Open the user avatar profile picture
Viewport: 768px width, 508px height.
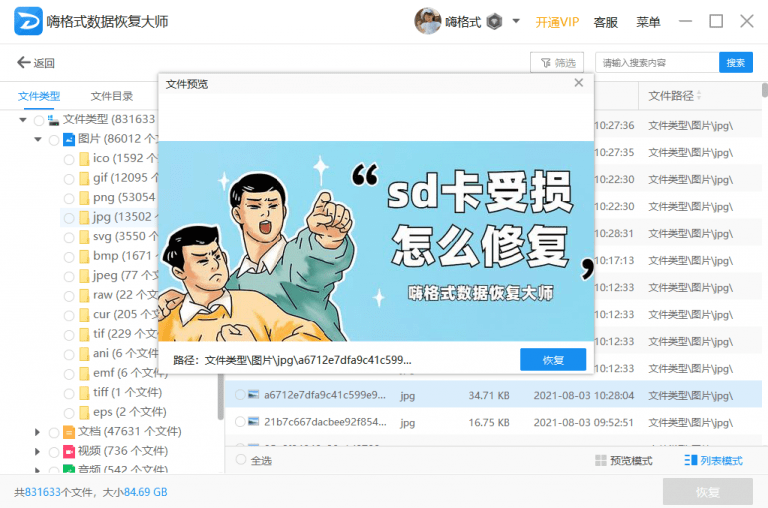[428, 21]
